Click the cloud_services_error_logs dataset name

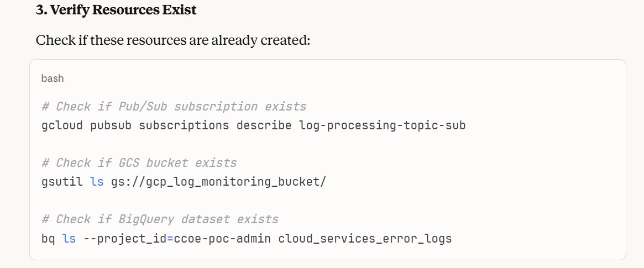coord(365,239)
